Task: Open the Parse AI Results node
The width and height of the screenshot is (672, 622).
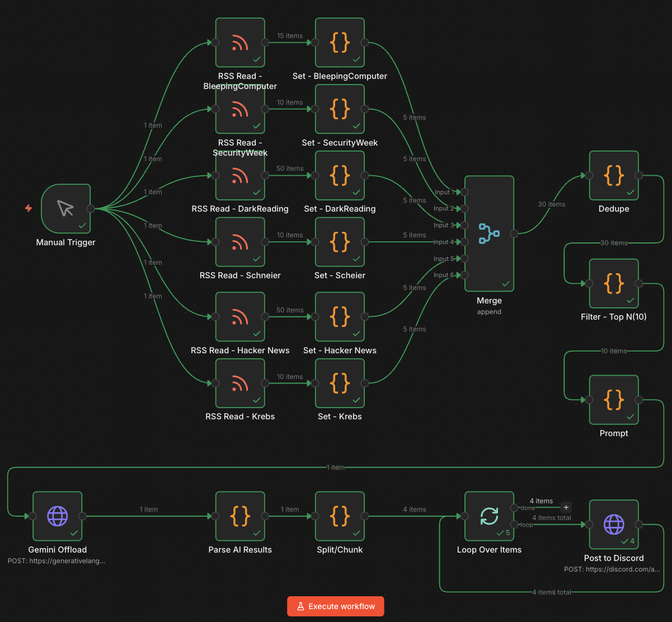Action: pyautogui.click(x=240, y=516)
